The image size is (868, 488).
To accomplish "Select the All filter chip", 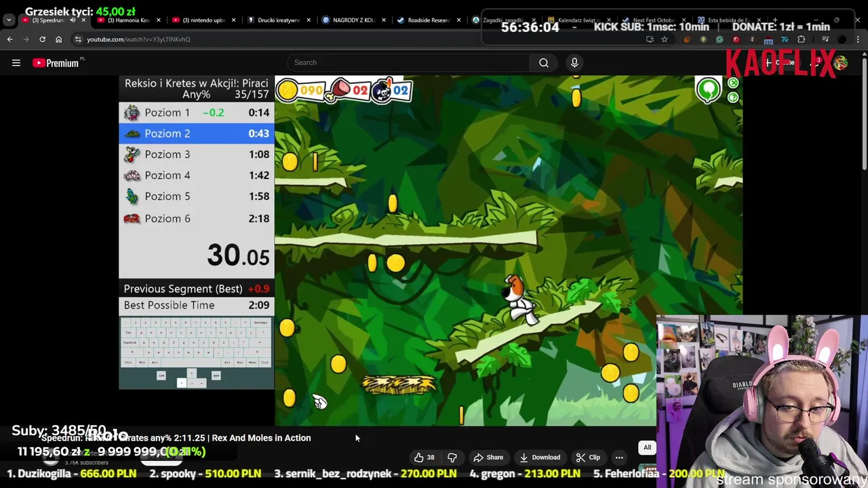I will pyautogui.click(x=647, y=447).
